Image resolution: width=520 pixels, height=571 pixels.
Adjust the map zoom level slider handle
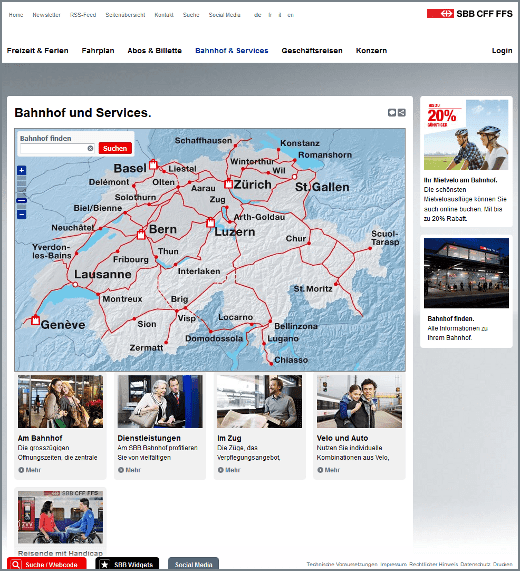21,200
